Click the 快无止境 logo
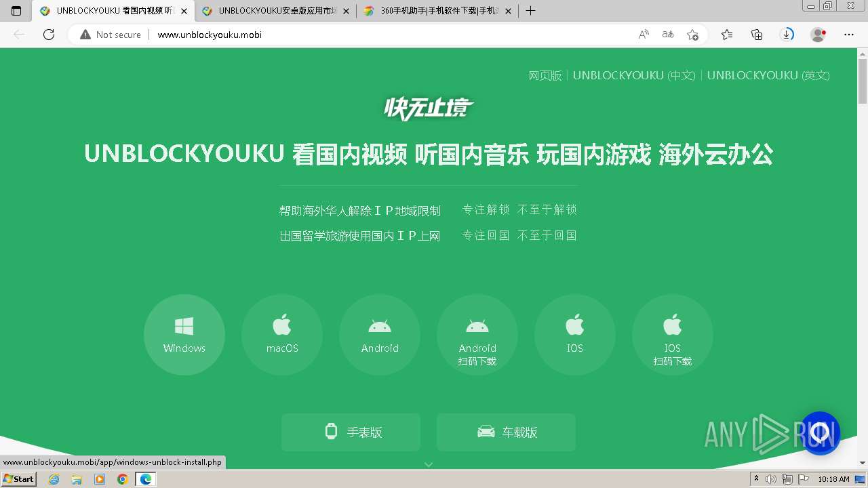This screenshot has width=868, height=488. tap(429, 108)
